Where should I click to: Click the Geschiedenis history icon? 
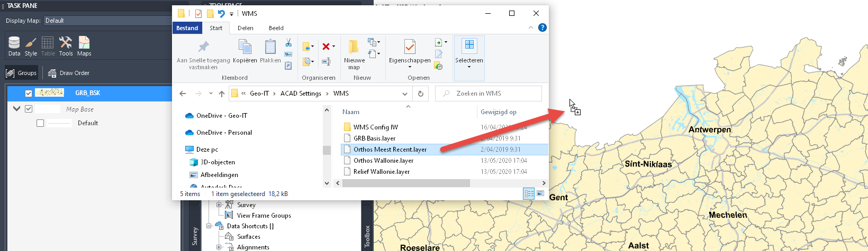pyautogui.click(x=438, y=66)
